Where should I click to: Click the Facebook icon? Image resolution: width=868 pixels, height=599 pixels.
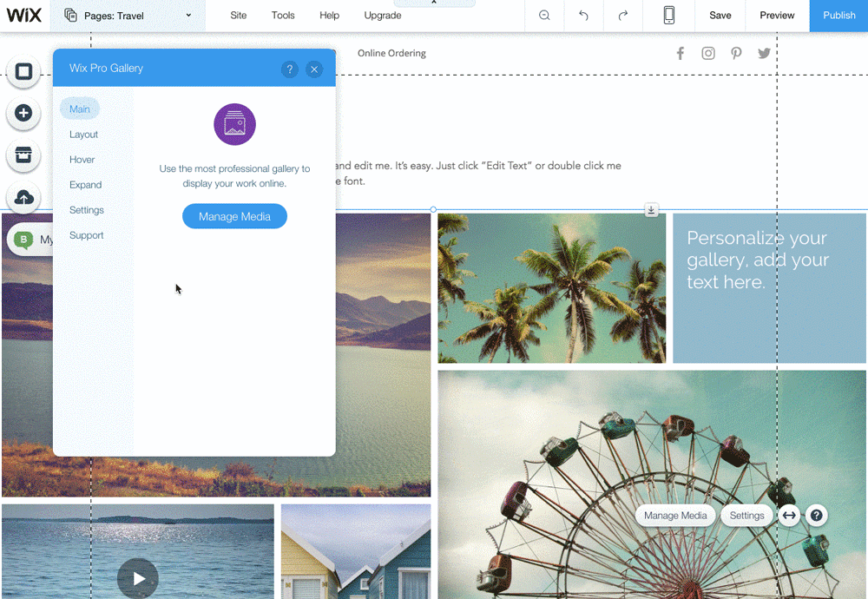tap(681, 53)
